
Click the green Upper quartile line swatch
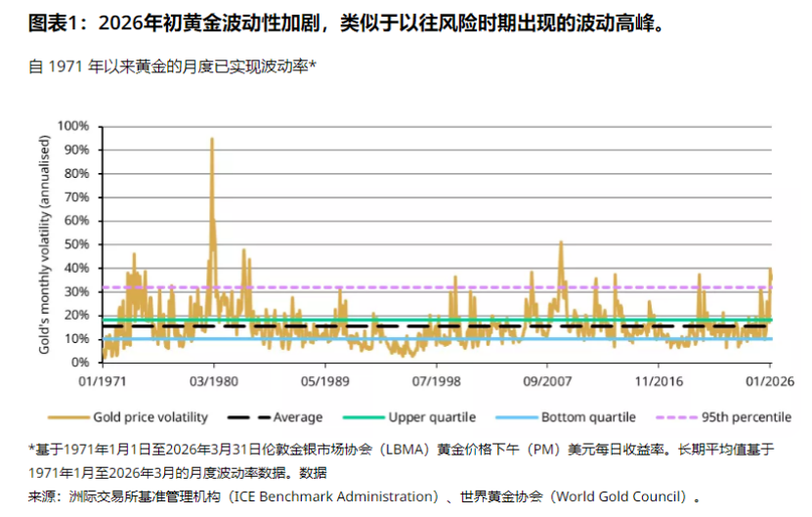coord(363,417)
